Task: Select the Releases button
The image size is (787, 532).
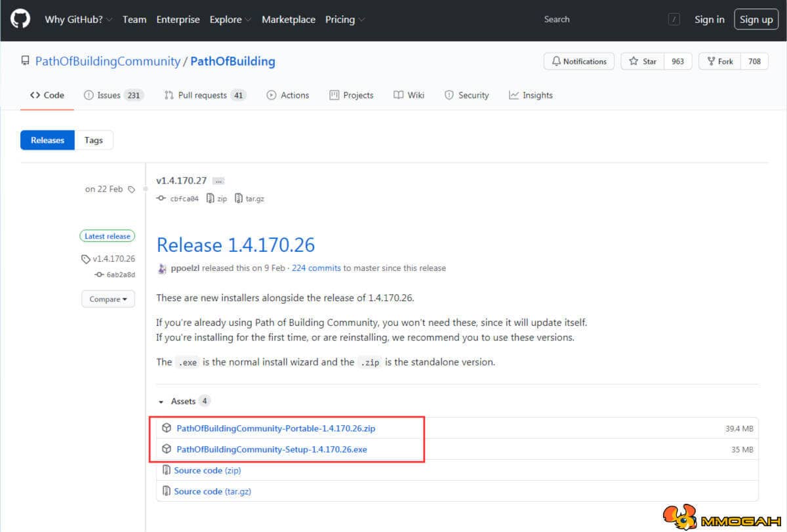Action: coord(47,140)
